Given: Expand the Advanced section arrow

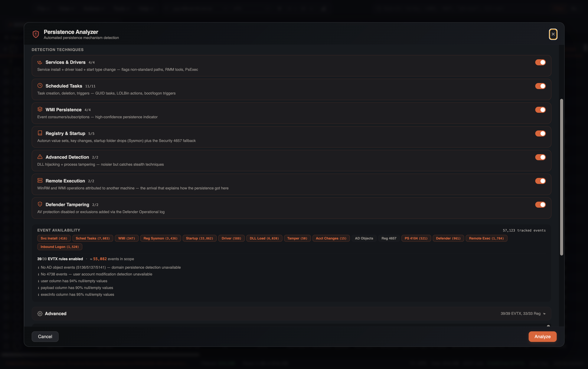Looking at the screenshot, I should [544, 314].
